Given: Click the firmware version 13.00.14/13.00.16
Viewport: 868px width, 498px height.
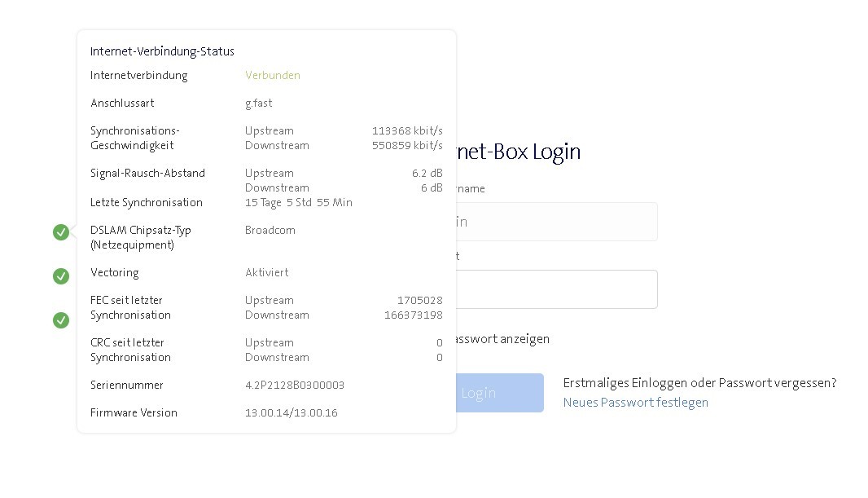Looking at the screenshot, I should 291,413.
